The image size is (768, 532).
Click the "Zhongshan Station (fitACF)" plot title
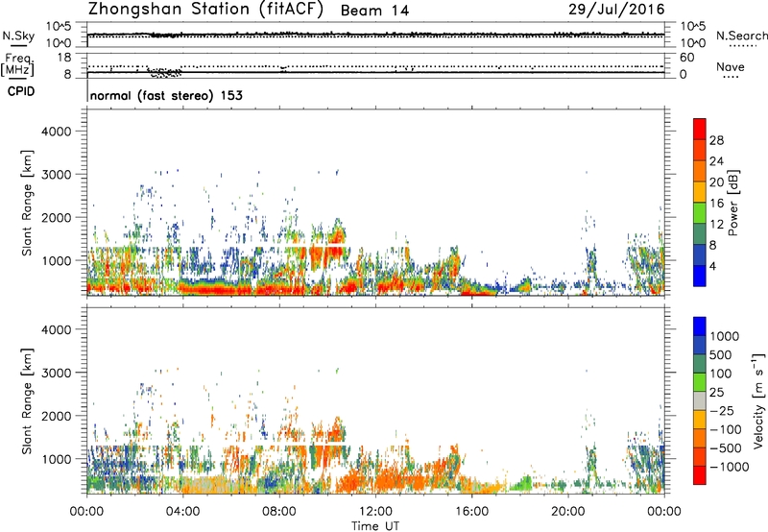tap(205, 10)
